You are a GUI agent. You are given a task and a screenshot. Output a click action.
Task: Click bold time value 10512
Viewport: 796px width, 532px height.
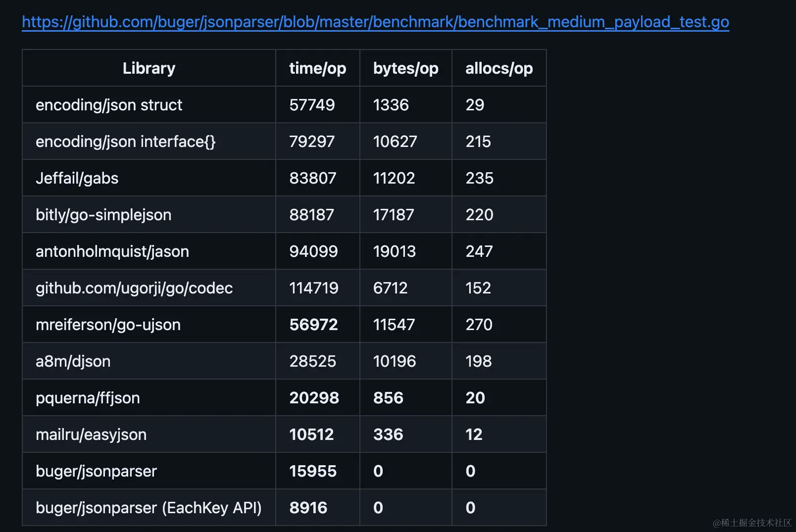tap(311, 435)
